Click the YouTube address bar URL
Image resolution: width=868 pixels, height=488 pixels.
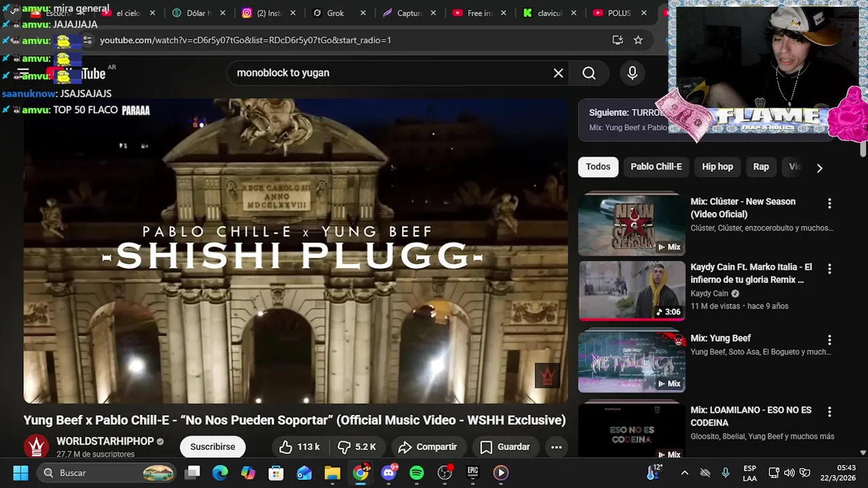point(245,40)
